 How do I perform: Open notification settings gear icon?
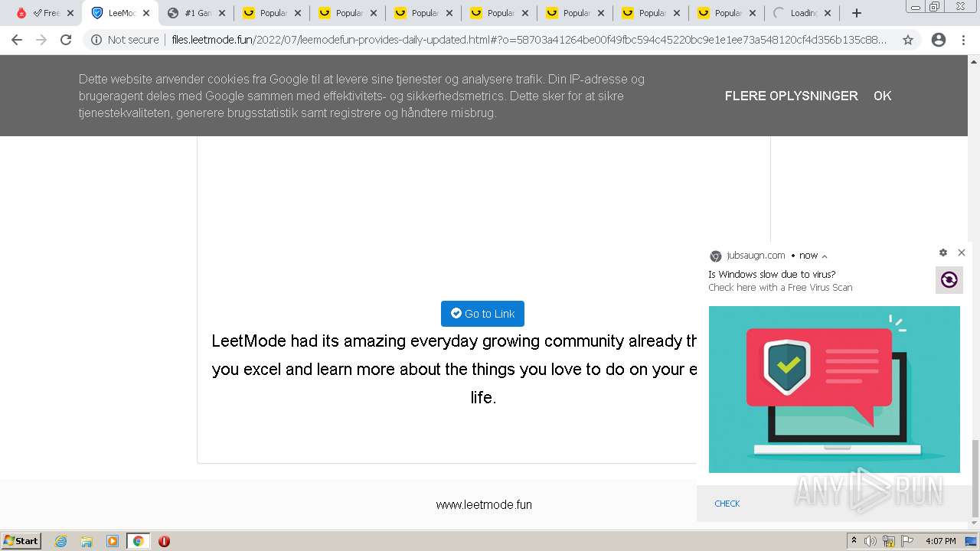tap(943, 253)
